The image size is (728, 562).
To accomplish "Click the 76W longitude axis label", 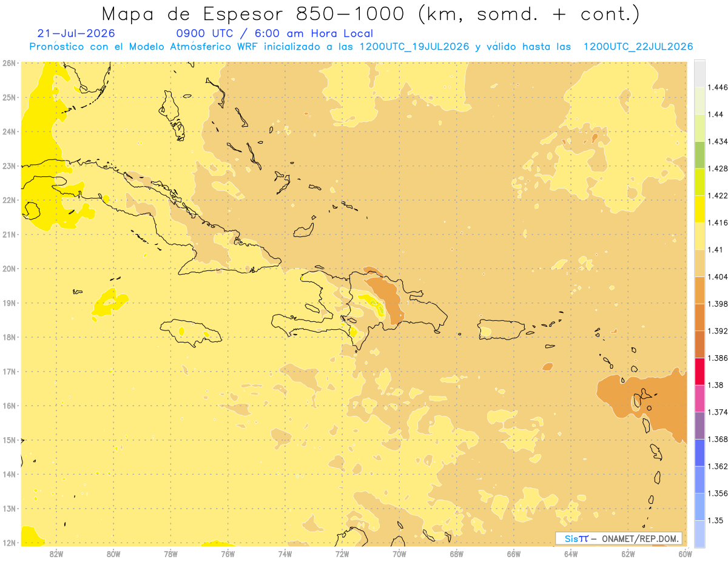I will pyautogui.click(x=228, y=553).
